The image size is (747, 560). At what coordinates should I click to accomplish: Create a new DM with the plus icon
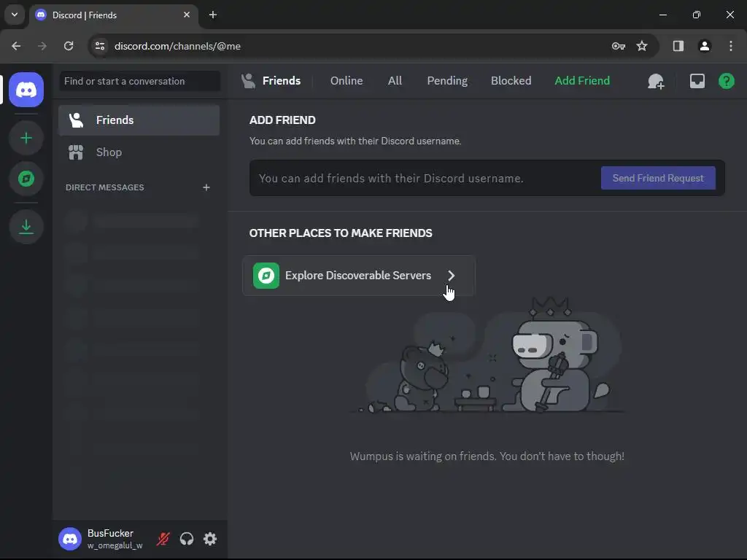point(206,187)
